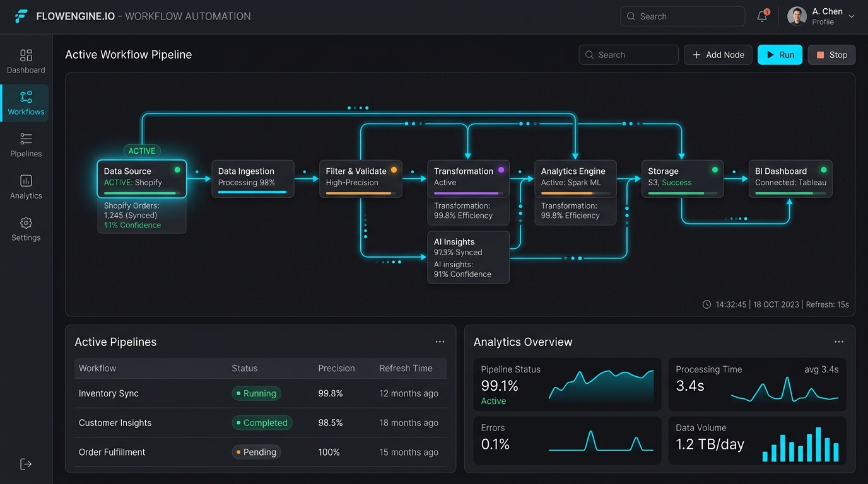
Task: Click the clock icon beside the timestamp
Action: pos(707,304)
